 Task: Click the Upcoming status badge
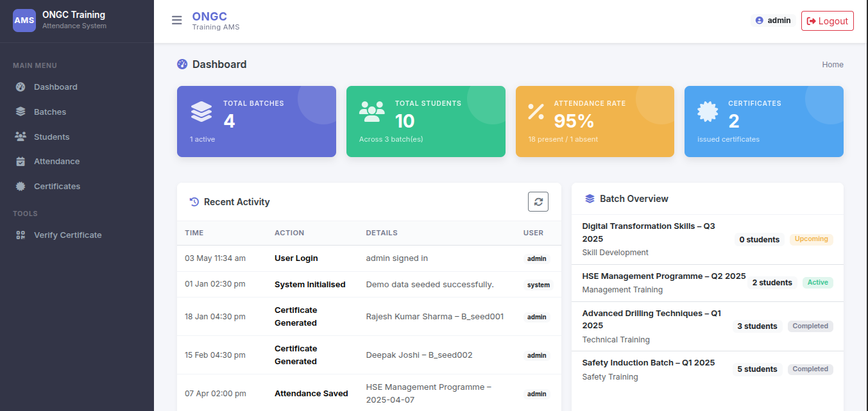[x=812, y=239]
